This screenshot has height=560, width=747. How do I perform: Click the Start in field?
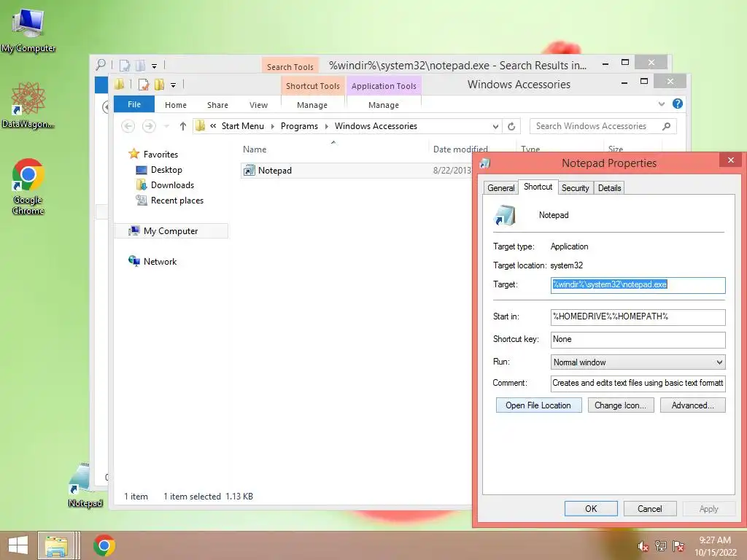[638, 317]
